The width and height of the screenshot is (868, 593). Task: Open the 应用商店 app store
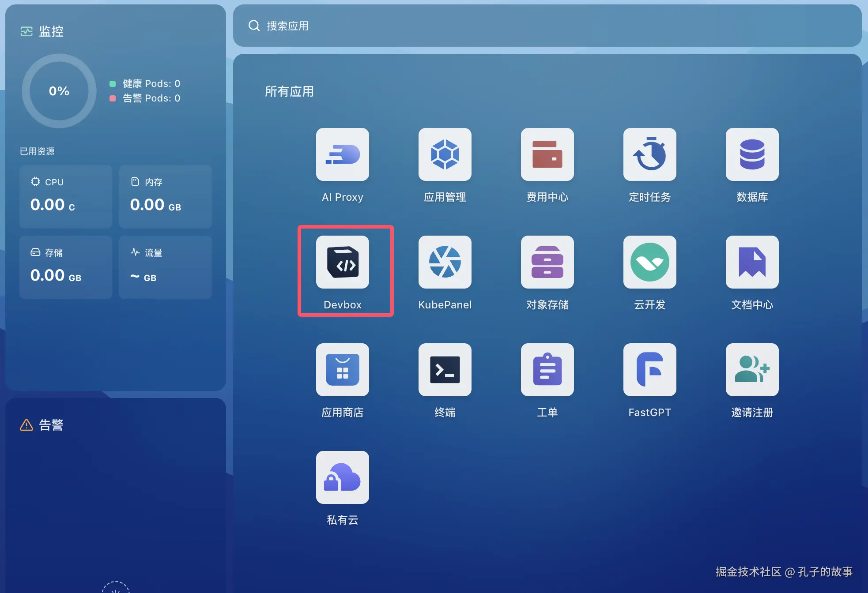(x=342, y=370)
